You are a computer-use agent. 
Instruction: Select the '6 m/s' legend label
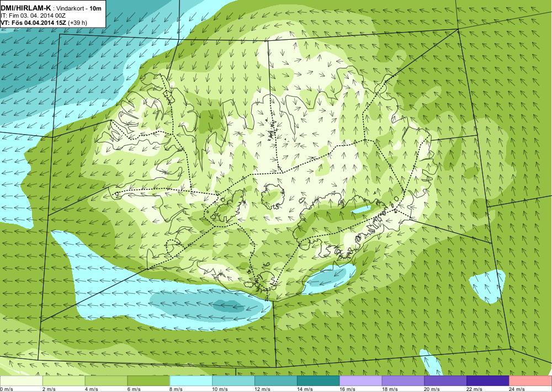click(x=134, y=389)
